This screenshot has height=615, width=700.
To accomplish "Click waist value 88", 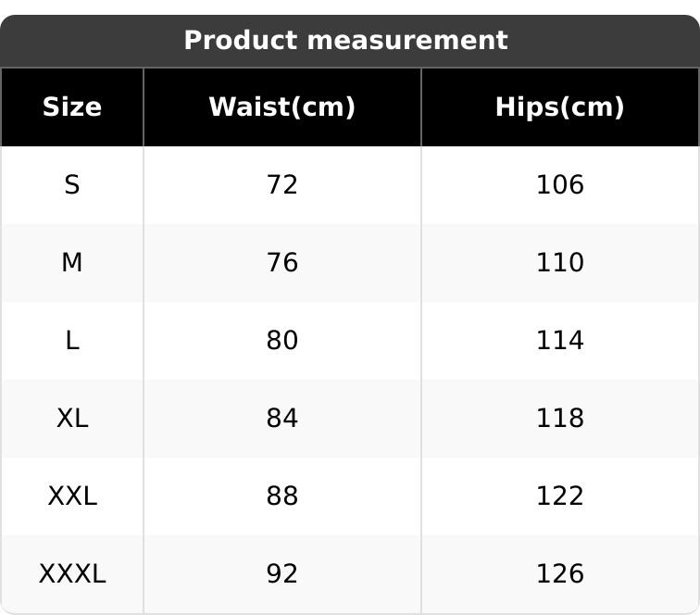I will point(282,496).
